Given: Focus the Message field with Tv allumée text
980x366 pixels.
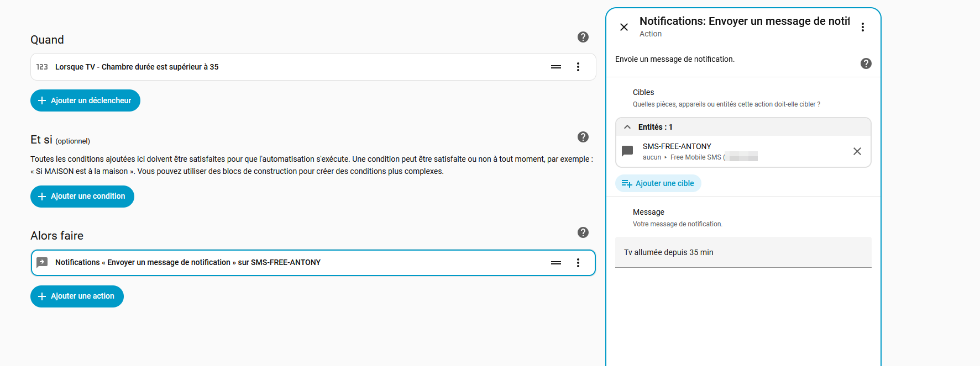Looking at the screenshot, I should (x=743, y=252).
